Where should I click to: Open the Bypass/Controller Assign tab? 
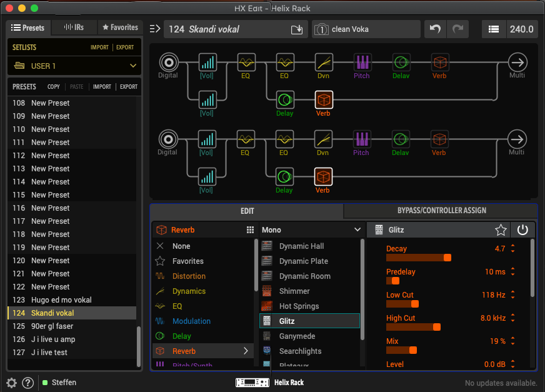(x=441, y=211)
